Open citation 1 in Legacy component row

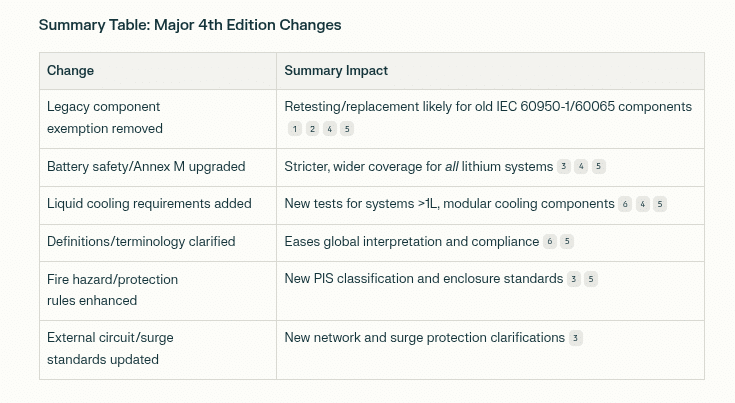pos(295,129)
